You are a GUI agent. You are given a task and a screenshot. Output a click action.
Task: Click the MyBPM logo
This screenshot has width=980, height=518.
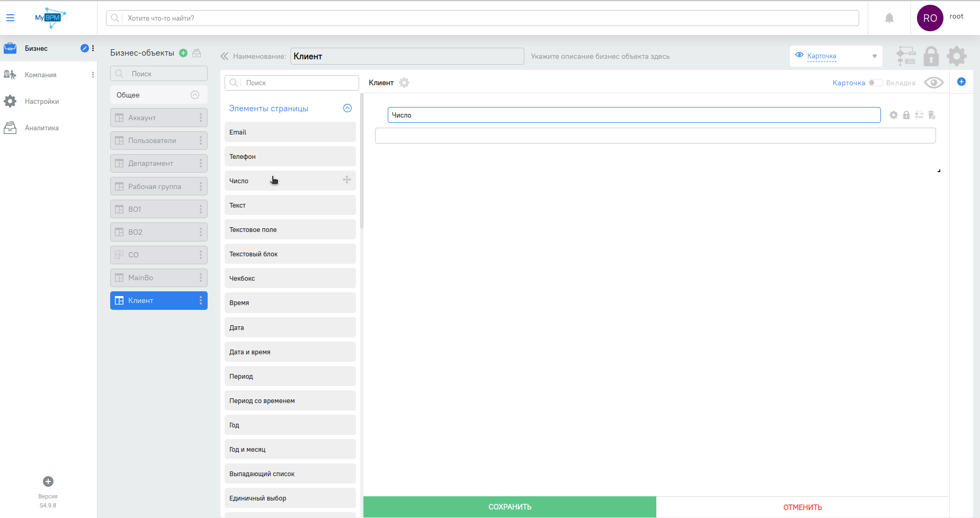pyautogui.click(x=50, y=17)
